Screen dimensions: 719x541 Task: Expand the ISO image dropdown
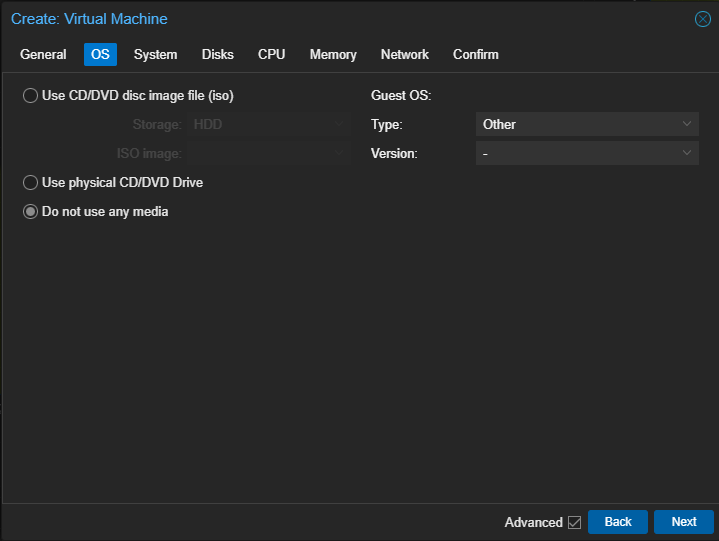(268, 154)
